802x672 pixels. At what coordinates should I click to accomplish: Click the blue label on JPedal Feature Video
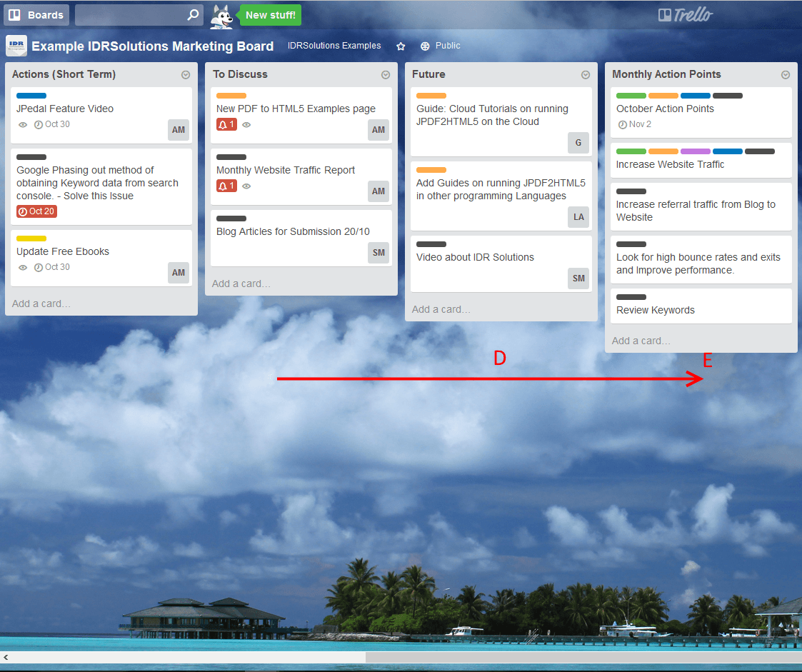[31, 96]
